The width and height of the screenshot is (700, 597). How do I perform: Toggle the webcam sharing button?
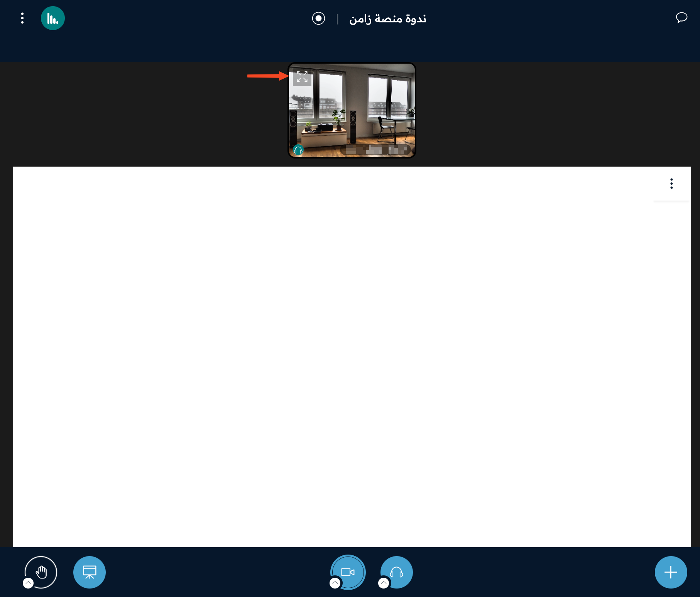pyautogui.click(x=348, y=572)
